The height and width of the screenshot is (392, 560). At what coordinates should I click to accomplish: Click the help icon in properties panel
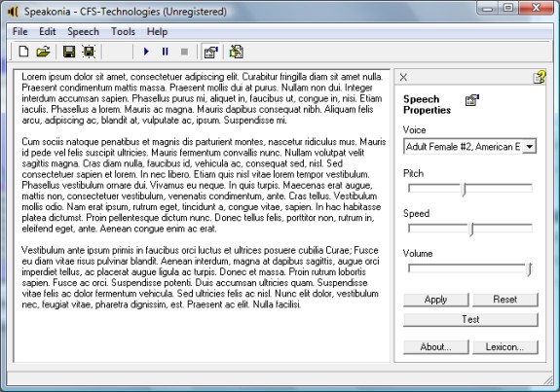(540, 77)
